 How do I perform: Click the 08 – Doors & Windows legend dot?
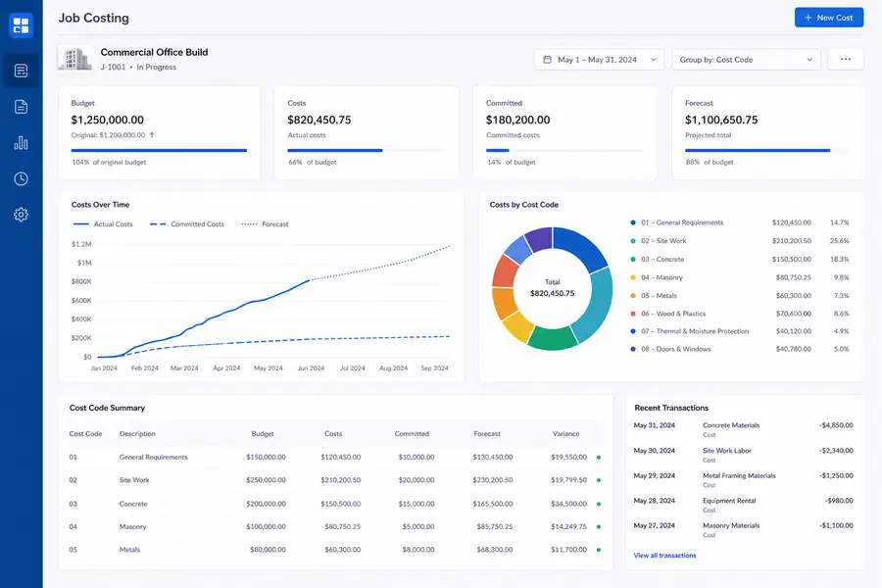tap(633, 349)
